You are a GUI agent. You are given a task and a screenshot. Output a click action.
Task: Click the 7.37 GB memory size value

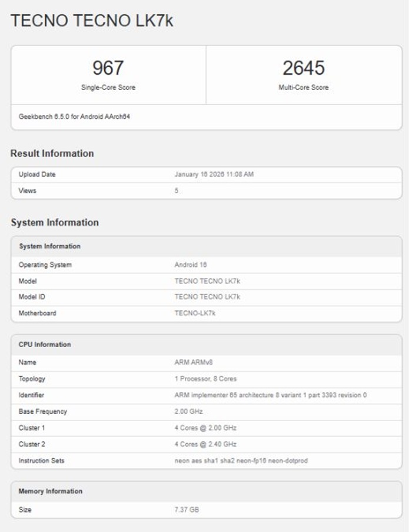187,510
